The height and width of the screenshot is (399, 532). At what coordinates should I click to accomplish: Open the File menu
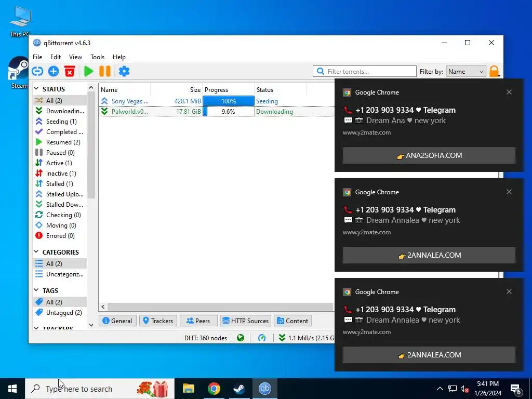(37, 57)
